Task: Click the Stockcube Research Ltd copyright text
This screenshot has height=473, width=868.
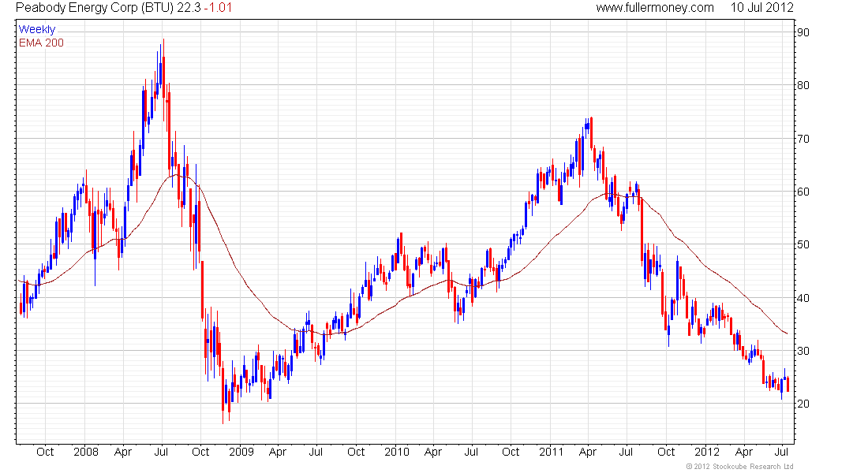Action: (739, 467)
